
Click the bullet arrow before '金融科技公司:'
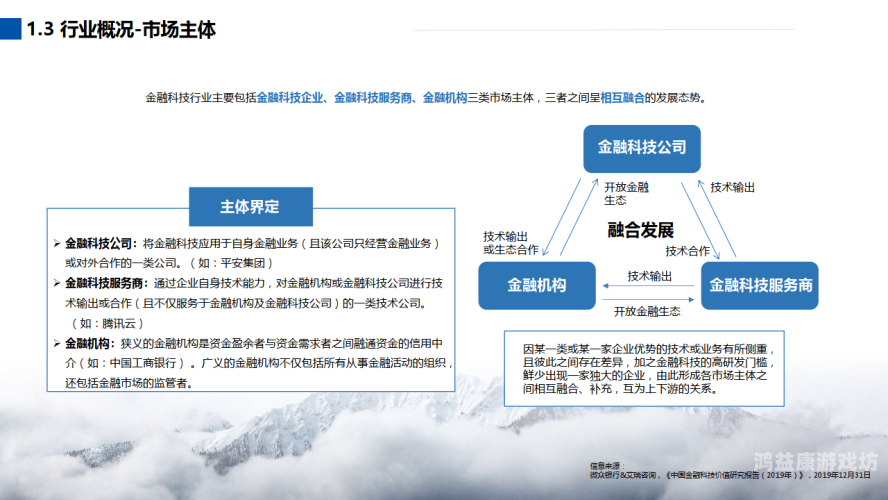pyautogui.click(x=57, y=243)
